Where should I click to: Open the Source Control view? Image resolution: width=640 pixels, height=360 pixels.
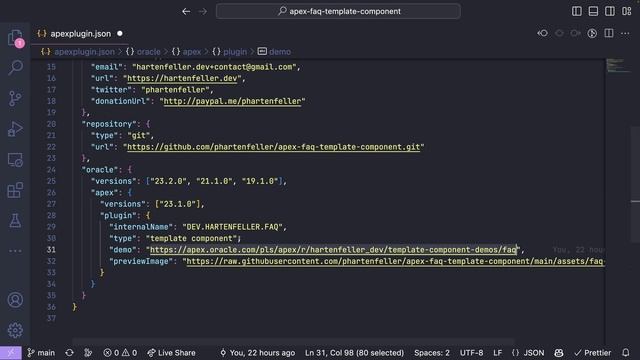15,98
